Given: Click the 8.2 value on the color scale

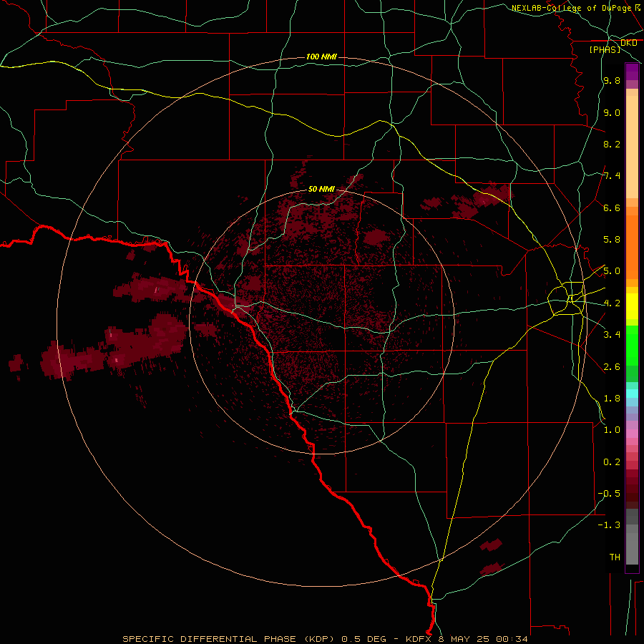Looking at the screenshot, I should [x=612, y=144].
